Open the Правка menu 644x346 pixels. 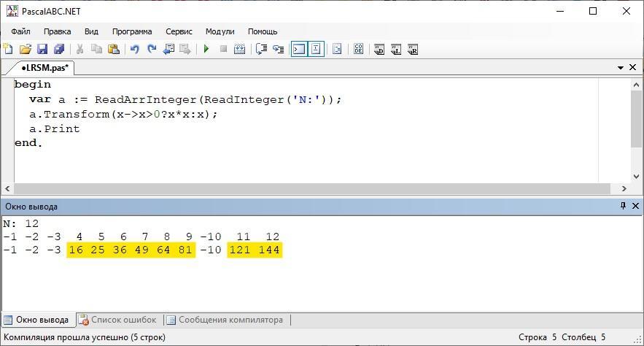pyautogui.click(x=57, y=31)
